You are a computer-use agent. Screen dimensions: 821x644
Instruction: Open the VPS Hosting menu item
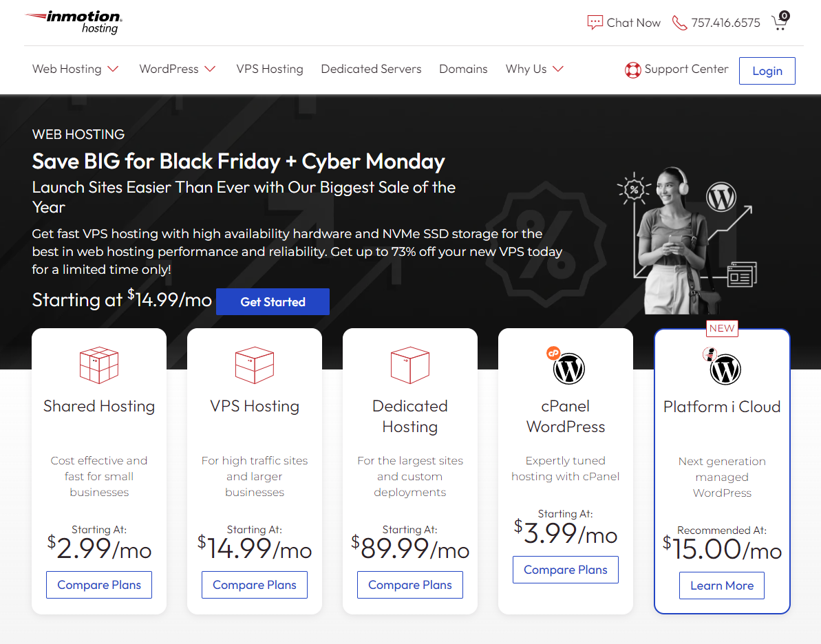(270, 69)
